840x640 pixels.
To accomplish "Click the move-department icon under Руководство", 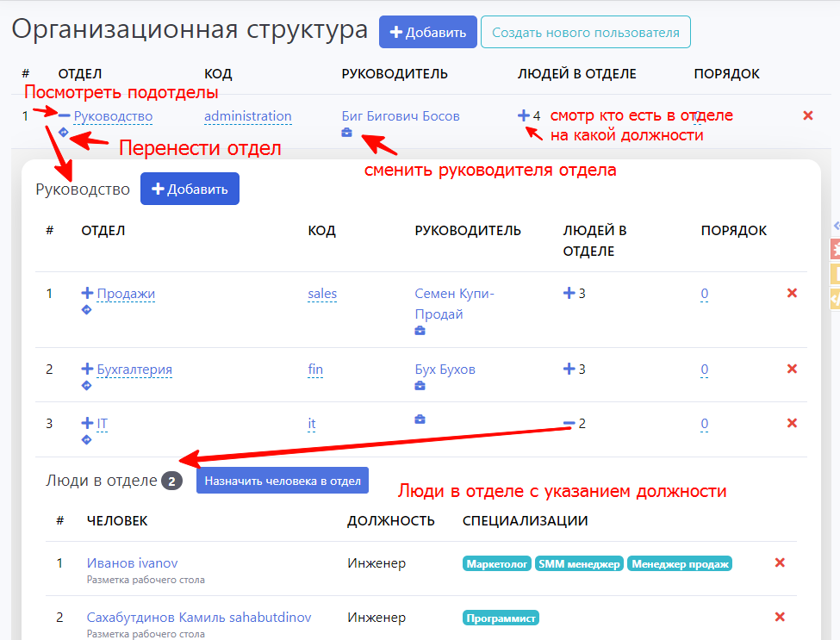I will tap(63, 133).
